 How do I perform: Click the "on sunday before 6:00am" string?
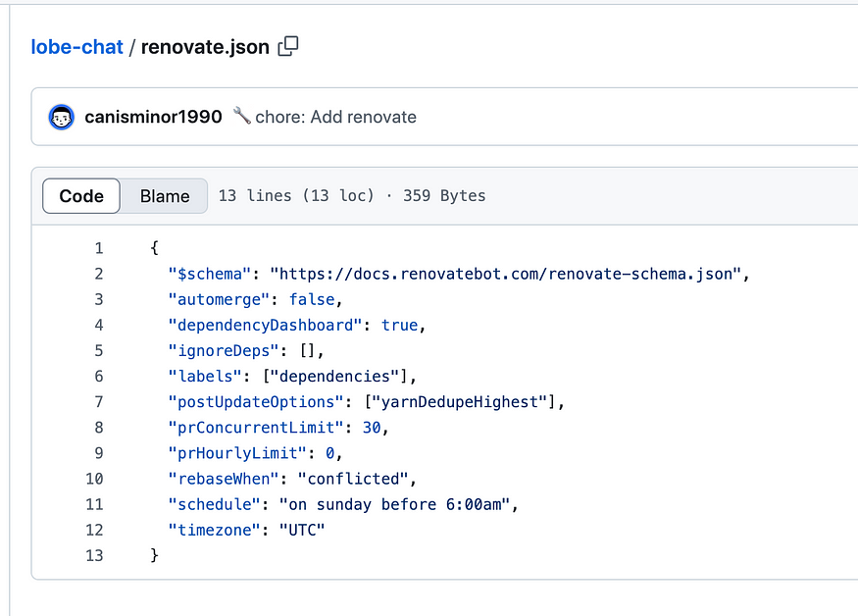point(394,504)
